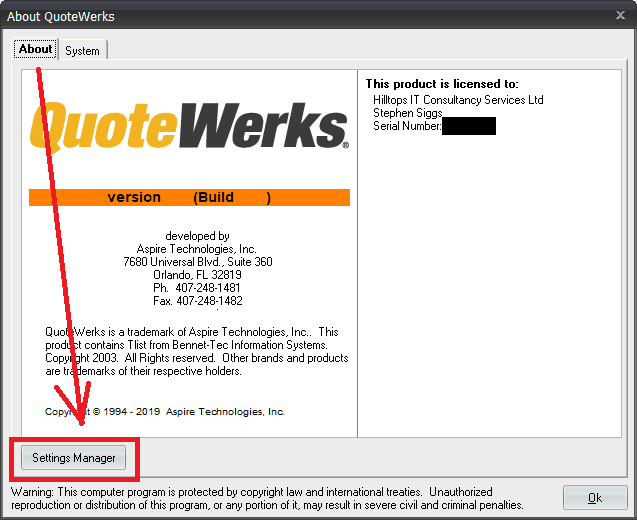Click 'This product is licensed to:' heading

click(442, 84)
